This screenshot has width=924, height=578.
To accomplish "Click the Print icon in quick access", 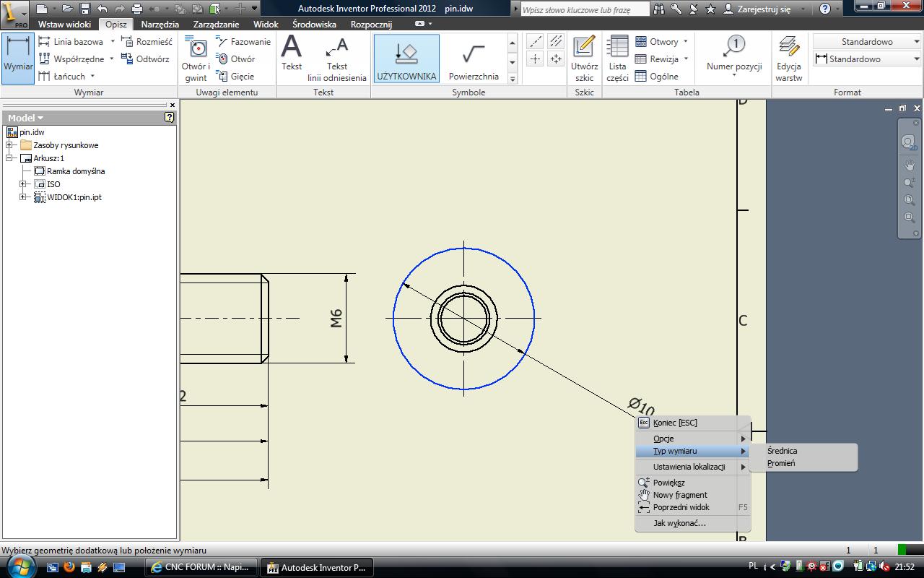I will click(137, 9).
